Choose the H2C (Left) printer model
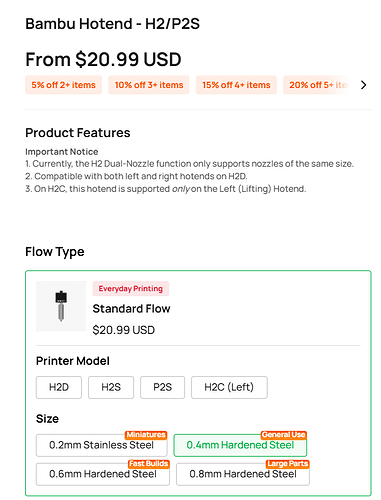Viewport: 381px width, 500px height. click(229, 387)
